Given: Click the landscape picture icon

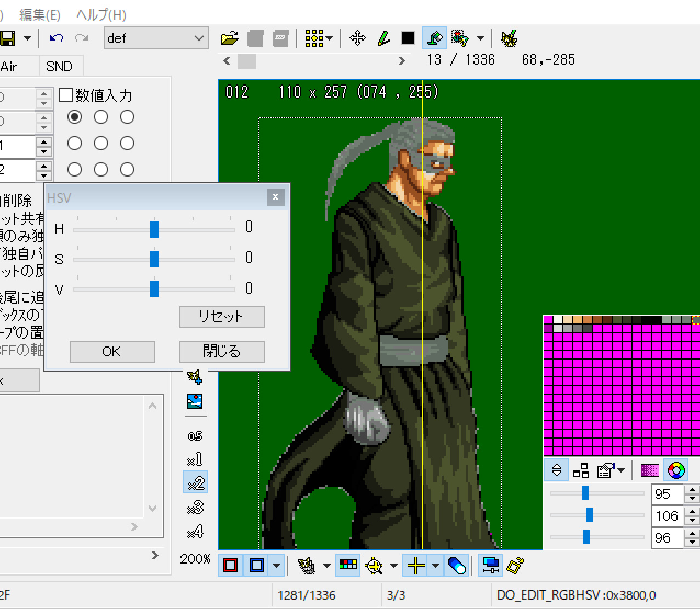Looking at the screenshot, I should pos(195,401).
